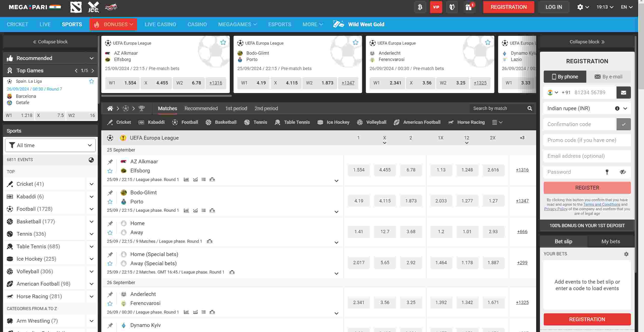Star the AZ Alkmaar match row

click(x=110, y=171)
